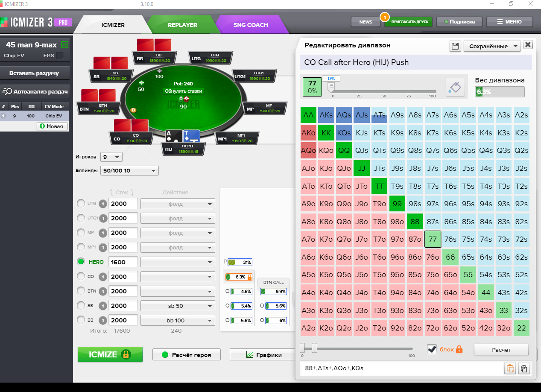This screenshot has height=392, width=541.
Task: Uncheck the блок checkbox
Action: coord(432,349)
